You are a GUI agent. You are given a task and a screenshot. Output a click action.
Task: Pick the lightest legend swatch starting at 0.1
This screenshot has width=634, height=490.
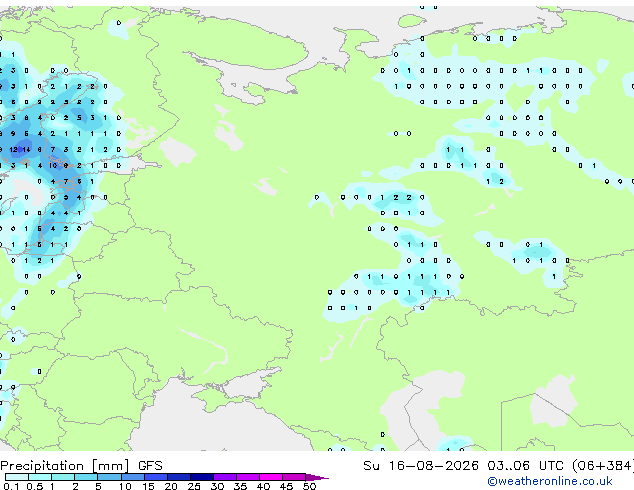(17, 477)
